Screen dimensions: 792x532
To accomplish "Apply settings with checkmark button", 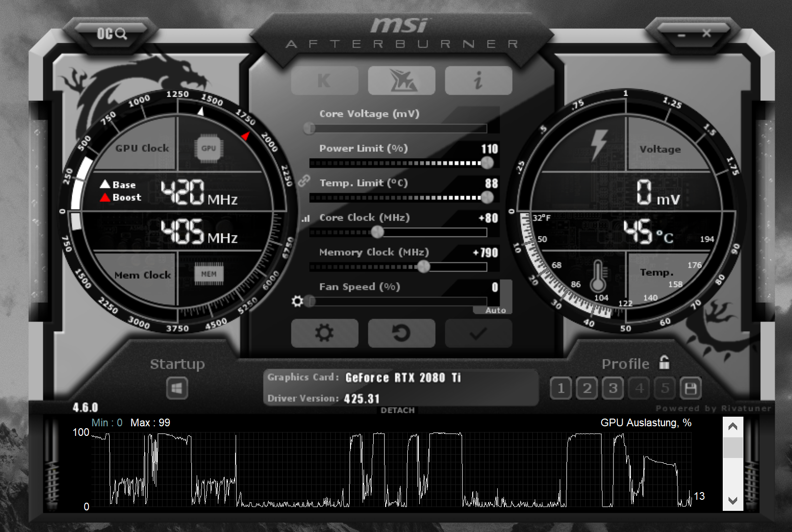I will 478,333.
